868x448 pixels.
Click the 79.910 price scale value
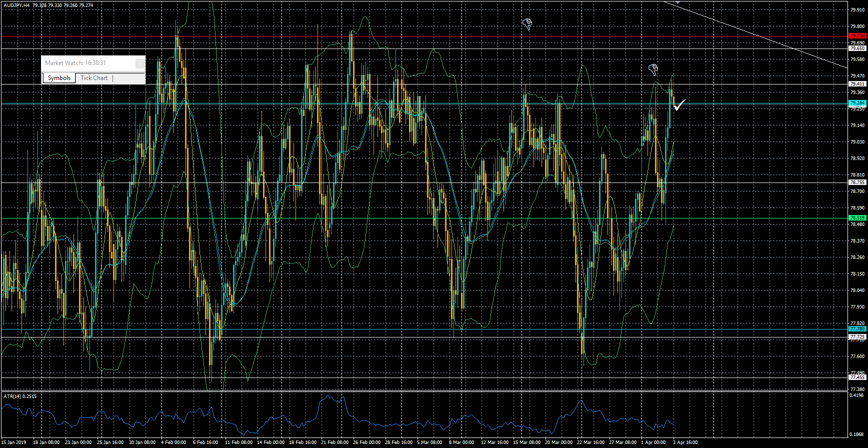pyautogui.click(x=857, y=9)
